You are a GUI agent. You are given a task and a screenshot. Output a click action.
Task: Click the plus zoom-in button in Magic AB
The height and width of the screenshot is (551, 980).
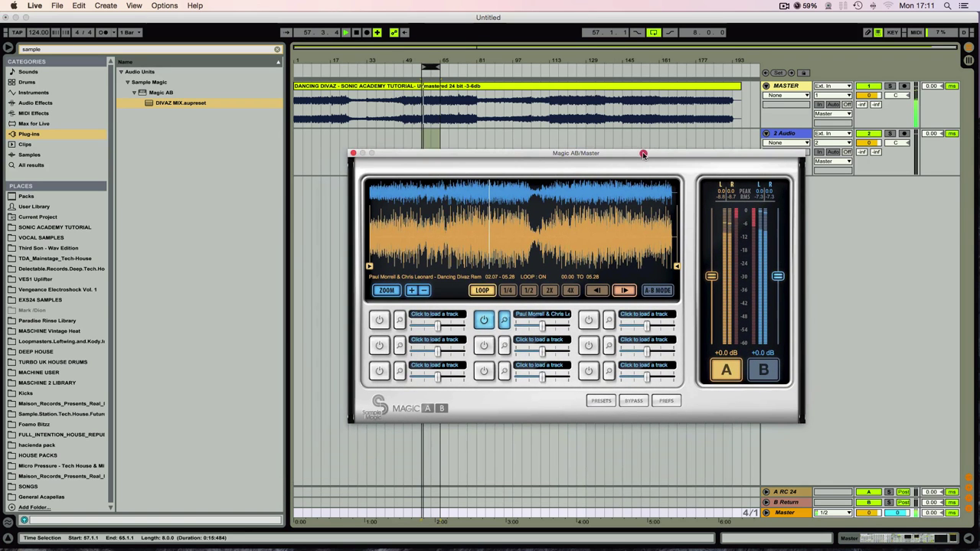click(411, 291)
